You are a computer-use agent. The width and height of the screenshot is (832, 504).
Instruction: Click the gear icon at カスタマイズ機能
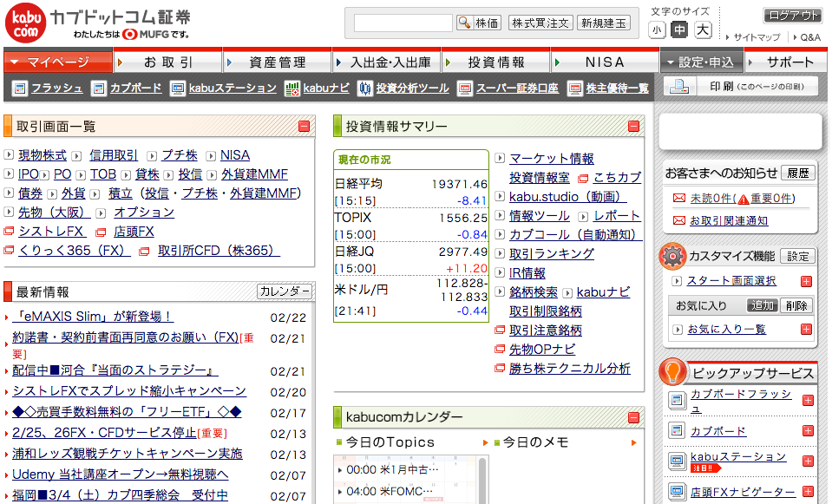[672, 256]
